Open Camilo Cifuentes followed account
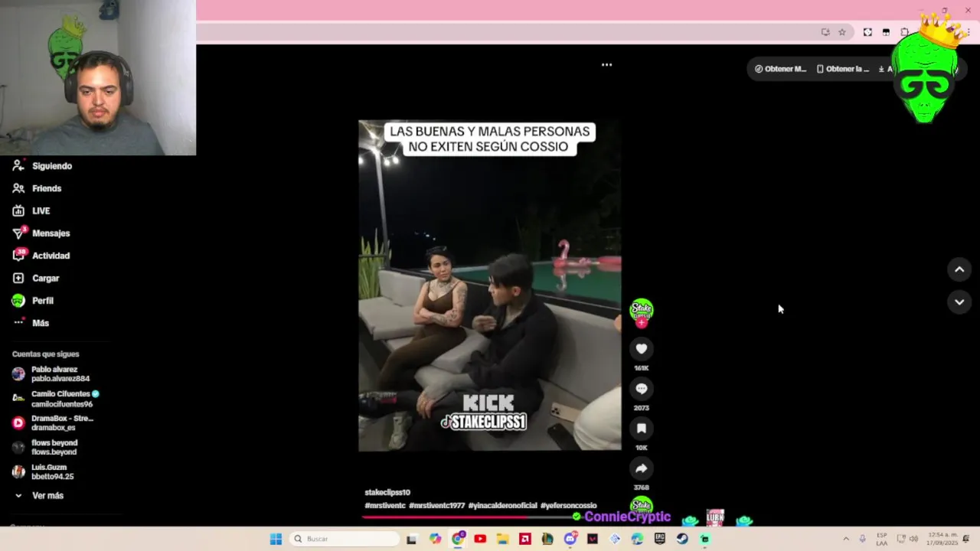 pos(56,399)
